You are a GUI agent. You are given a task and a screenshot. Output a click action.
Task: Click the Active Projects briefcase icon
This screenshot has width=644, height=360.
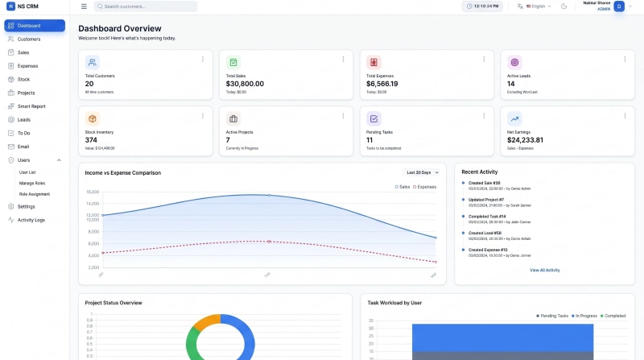(233, 118)
